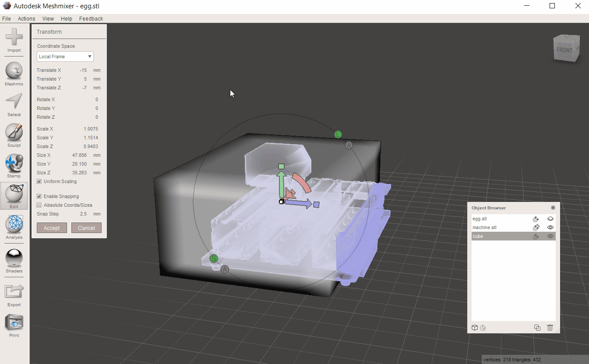The height and width of the screenshot is (364, 589).
Task: Click the blue scale box on the gizmo
Action: point(317,205)
